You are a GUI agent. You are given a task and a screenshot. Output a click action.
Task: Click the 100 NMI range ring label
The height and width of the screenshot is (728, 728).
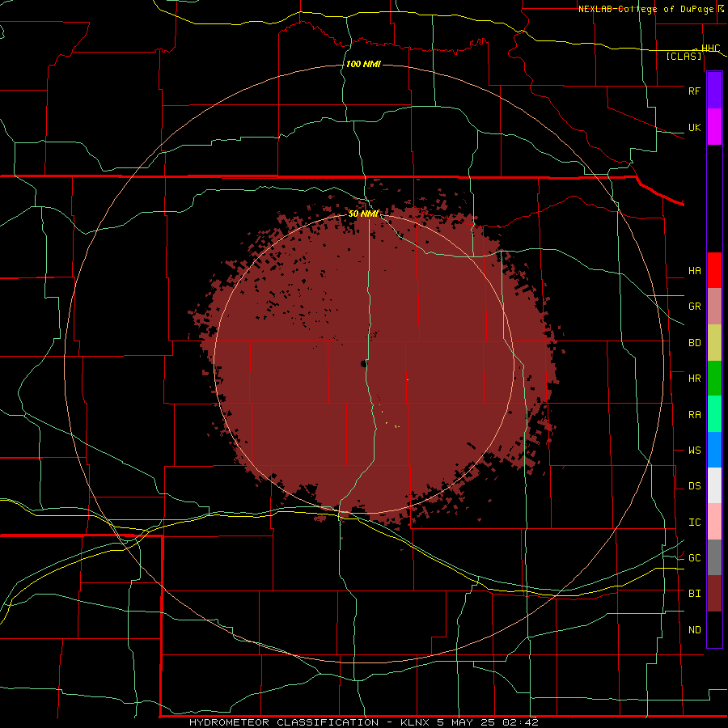pyautogui.click(x=363, y=64)
